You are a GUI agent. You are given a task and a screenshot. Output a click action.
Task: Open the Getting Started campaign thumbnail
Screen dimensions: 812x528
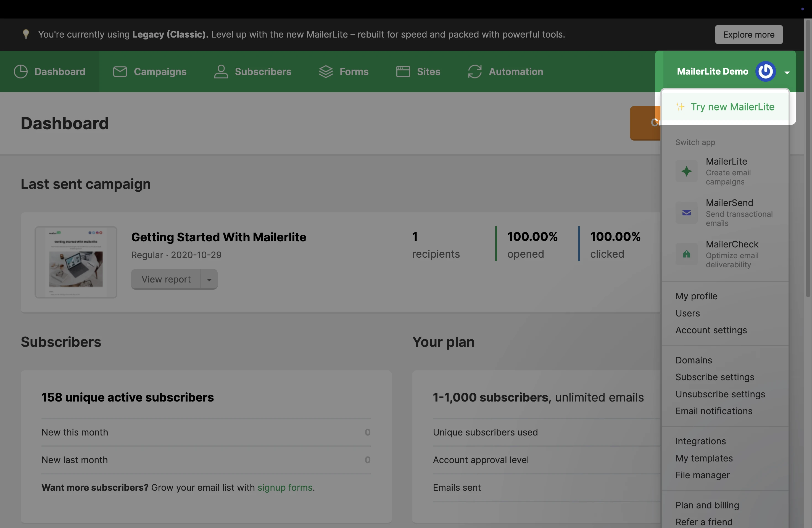(76, 262)
